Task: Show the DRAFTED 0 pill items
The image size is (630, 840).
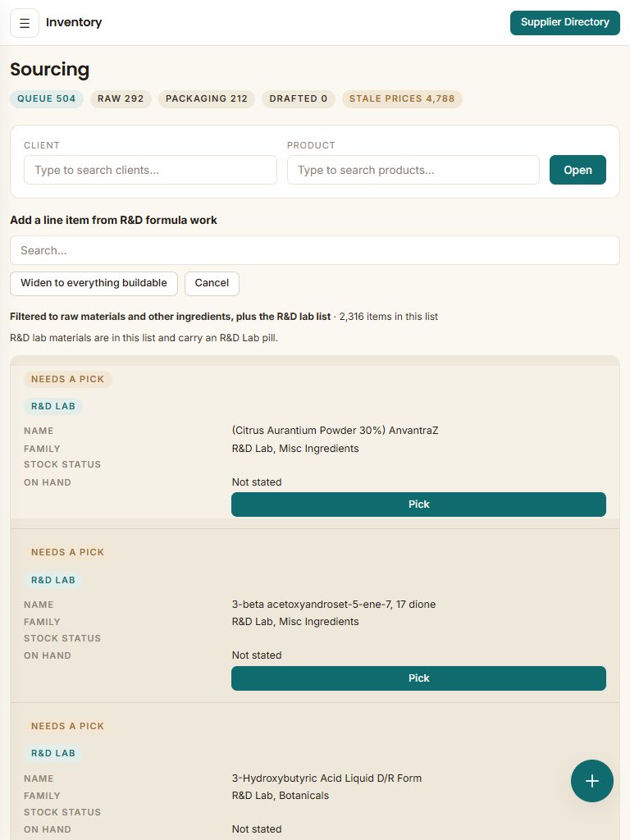Action: [x=298, y=98]
